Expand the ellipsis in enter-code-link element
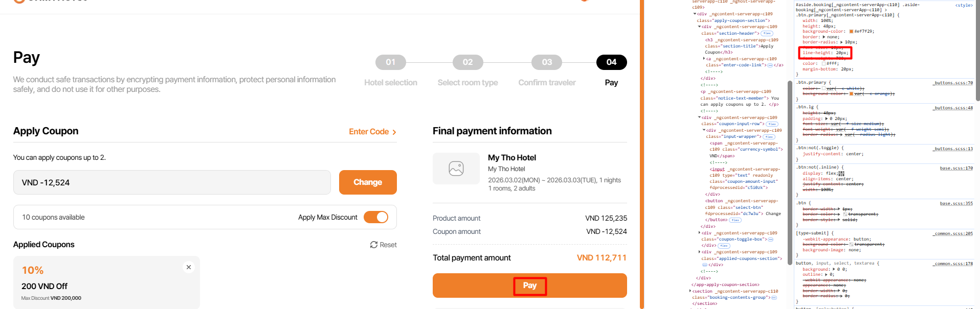980x309 pixels. tap(770, 65)
